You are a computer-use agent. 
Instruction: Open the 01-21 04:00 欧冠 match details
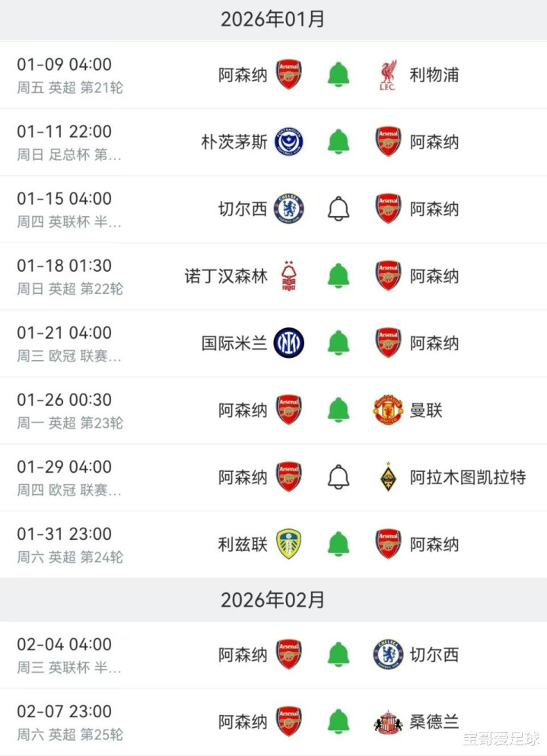(68, 343)
